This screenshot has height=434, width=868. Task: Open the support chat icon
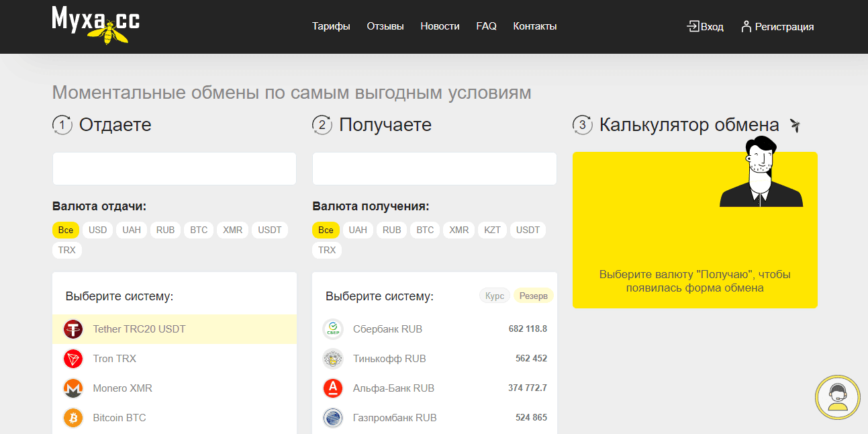(x=837, y=397)
